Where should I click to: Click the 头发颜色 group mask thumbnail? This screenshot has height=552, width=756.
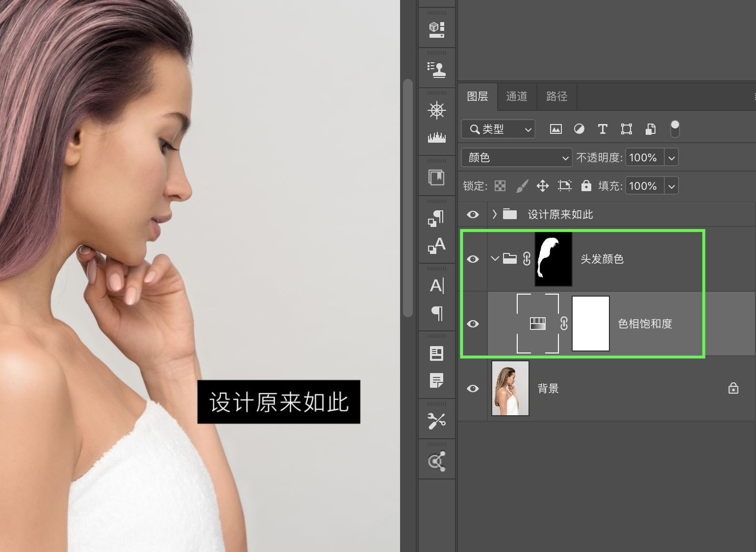(x=553, y=259)
